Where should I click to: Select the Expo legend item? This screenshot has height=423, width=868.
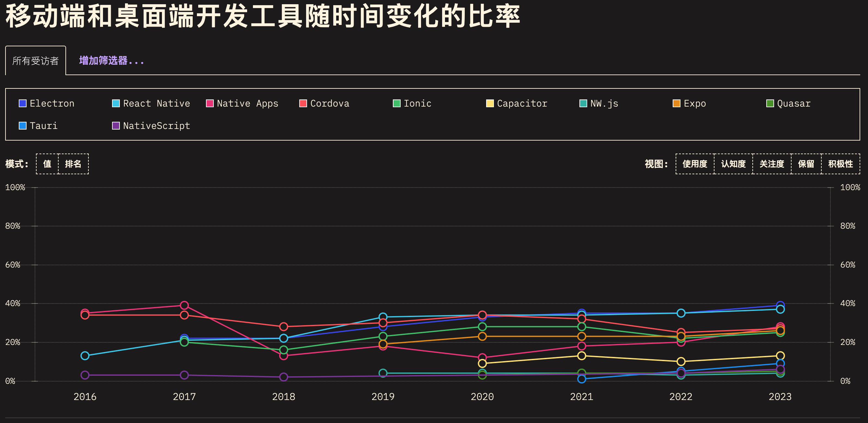pos(690,103)
